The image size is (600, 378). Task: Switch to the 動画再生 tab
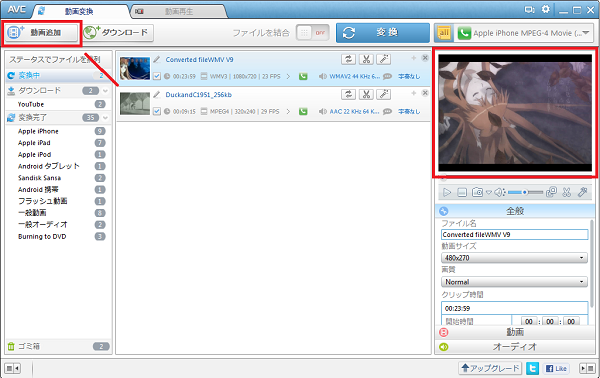pyautogui.click(x=179, y=11)
